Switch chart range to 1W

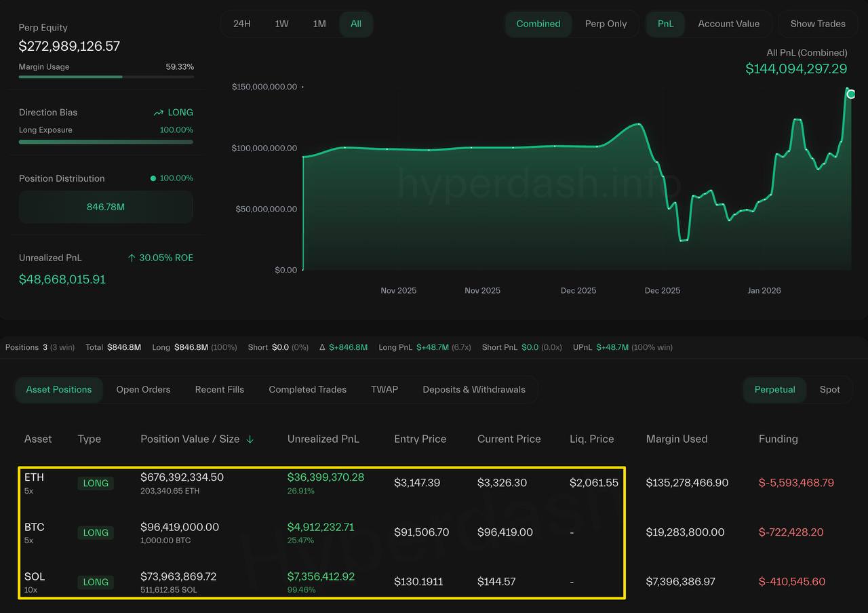[281, 24]
